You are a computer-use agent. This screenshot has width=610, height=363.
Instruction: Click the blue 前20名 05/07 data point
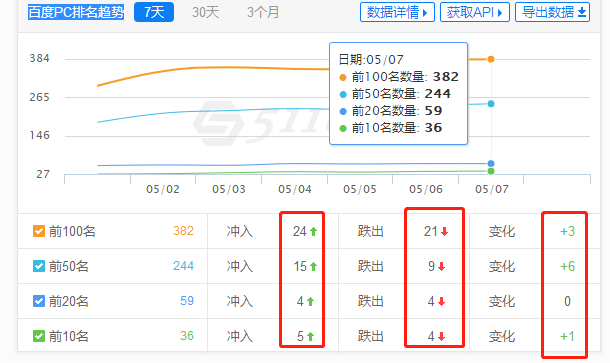click(491, 163)
